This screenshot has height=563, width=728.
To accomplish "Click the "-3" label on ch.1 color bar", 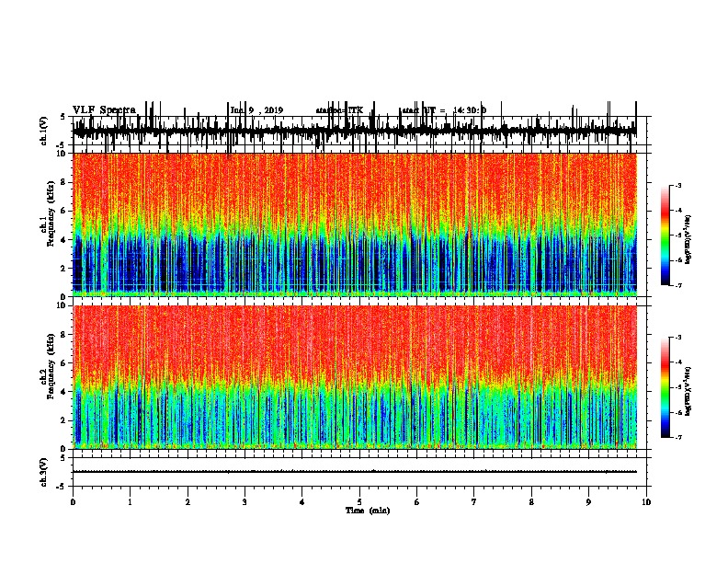I will click(678, 185).
